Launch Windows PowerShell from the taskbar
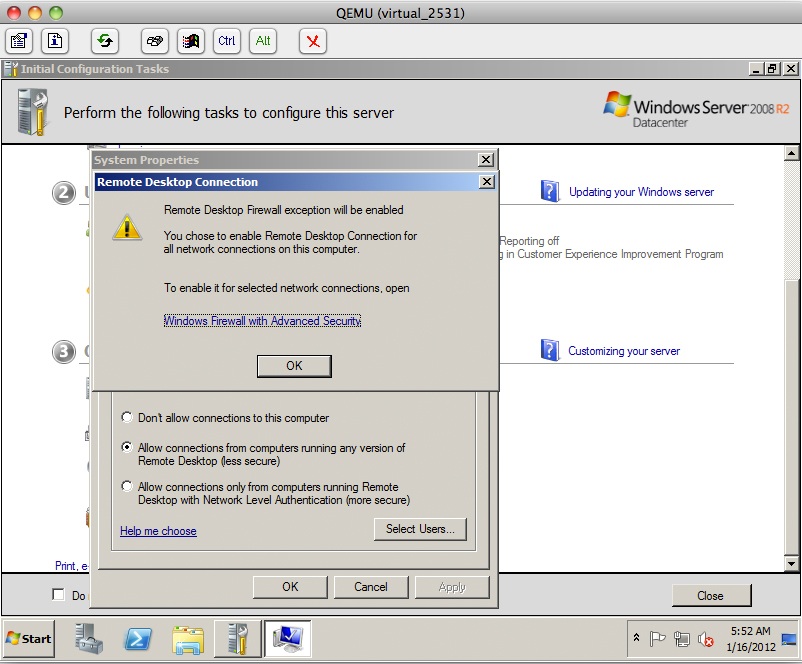The image size is (802, 664). click(138, 638)
